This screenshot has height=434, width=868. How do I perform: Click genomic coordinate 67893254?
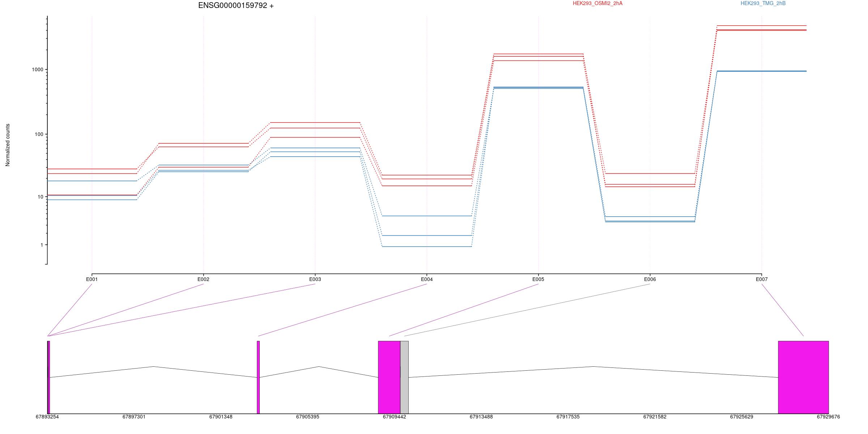[47, 417]
